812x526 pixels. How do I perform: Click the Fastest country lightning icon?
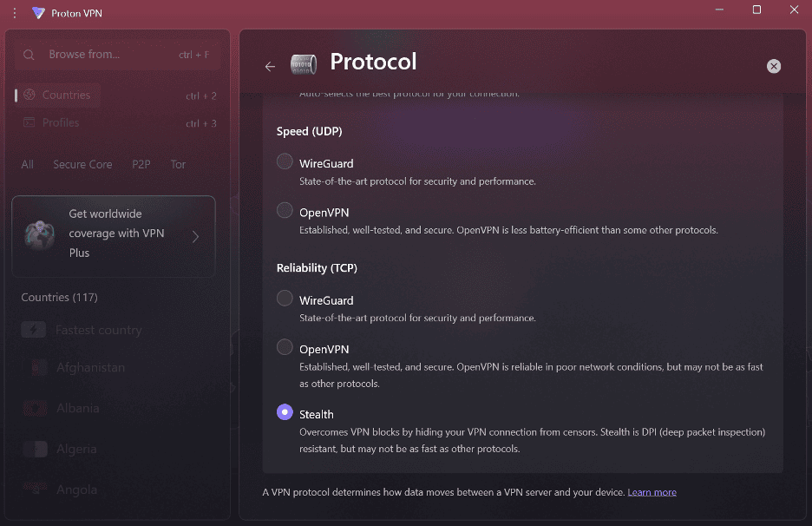coord(33,330)
